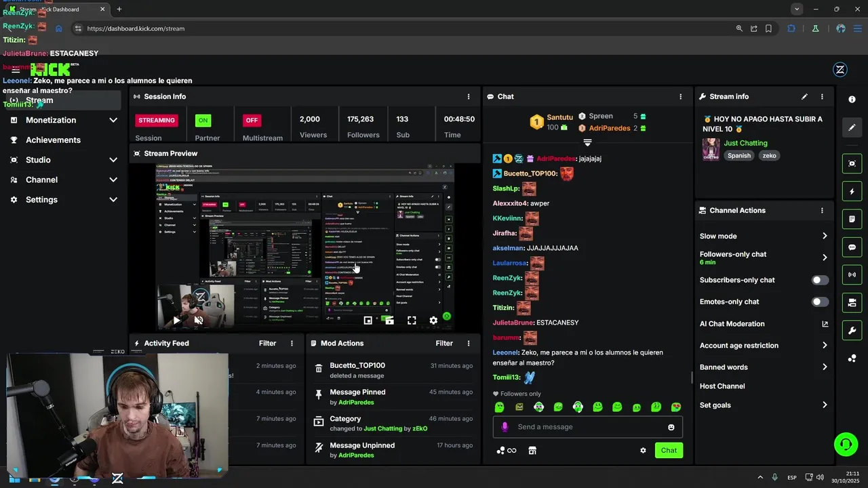Click the wrench icon in right sidebar

tap(852, 330)
